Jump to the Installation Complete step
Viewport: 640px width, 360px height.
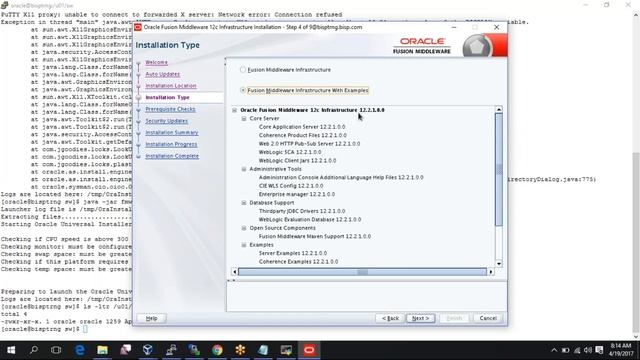(x=172, y=156)
